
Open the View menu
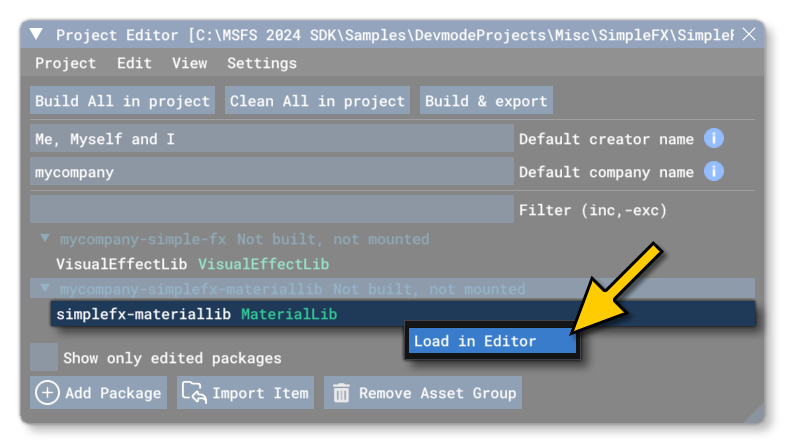click(x=189, y=63)
